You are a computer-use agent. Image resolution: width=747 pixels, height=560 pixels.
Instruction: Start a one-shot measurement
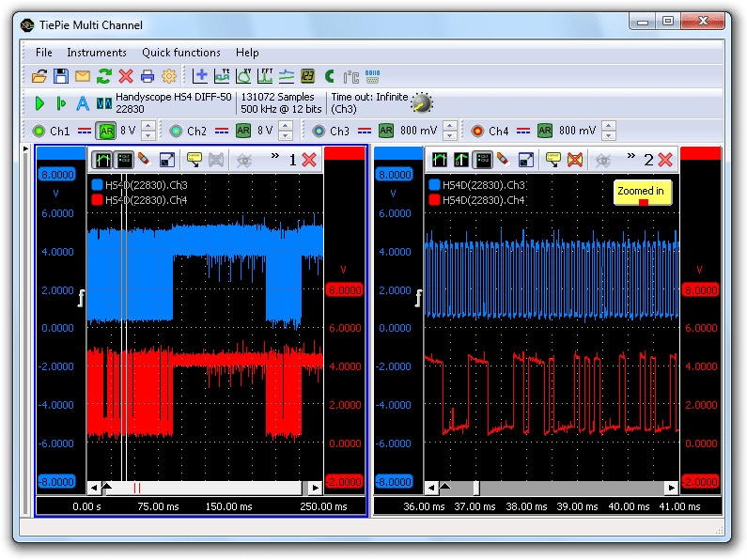pyautogui.click(x=60, y=102)
